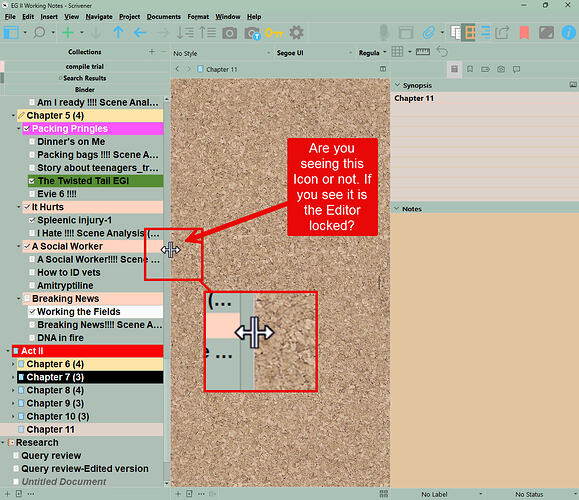Click the Insert Table grid icon
The height and width of the screenshot is (500, 579).
pyautogui.click(x=397, y=51)
